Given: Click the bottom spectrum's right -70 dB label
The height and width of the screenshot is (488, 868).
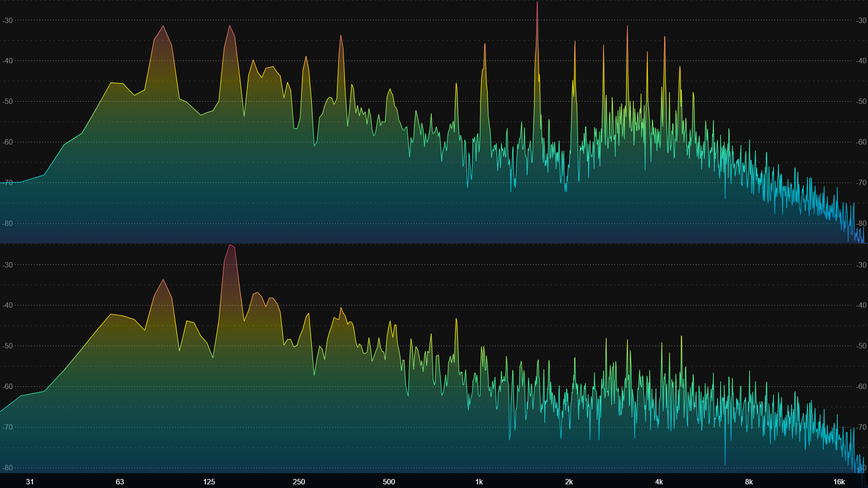Looking at the screenshot, I should click(861, 427).
